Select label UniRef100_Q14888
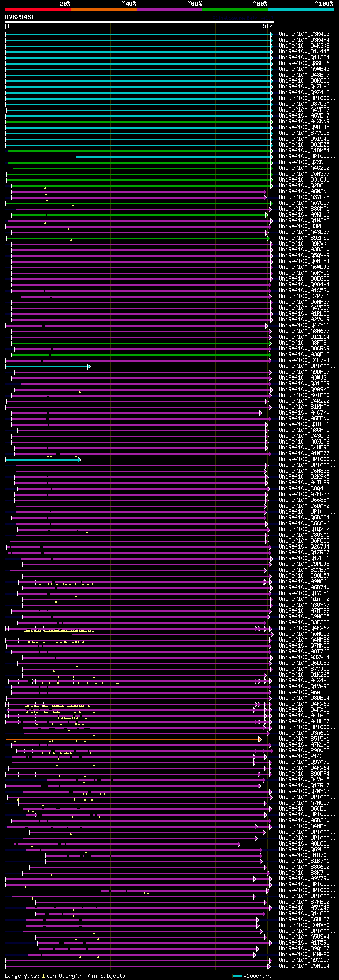339x980 pixels. click(304, 914)
